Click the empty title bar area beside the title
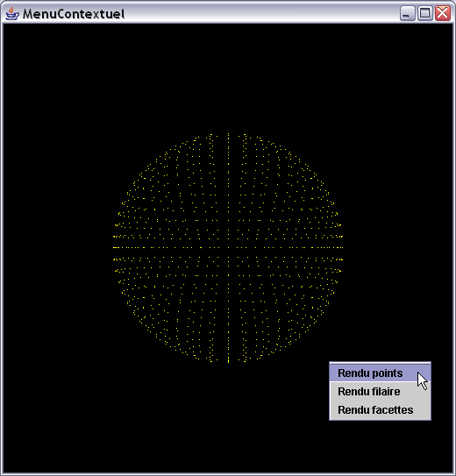The height and width of the screenshot is (476, 456). 261,13
